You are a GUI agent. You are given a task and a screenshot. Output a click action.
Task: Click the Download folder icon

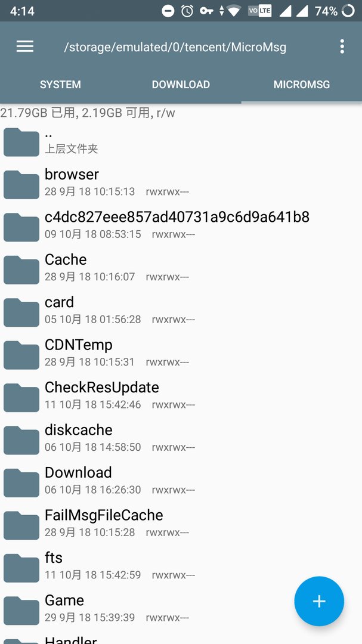point(21,482)
